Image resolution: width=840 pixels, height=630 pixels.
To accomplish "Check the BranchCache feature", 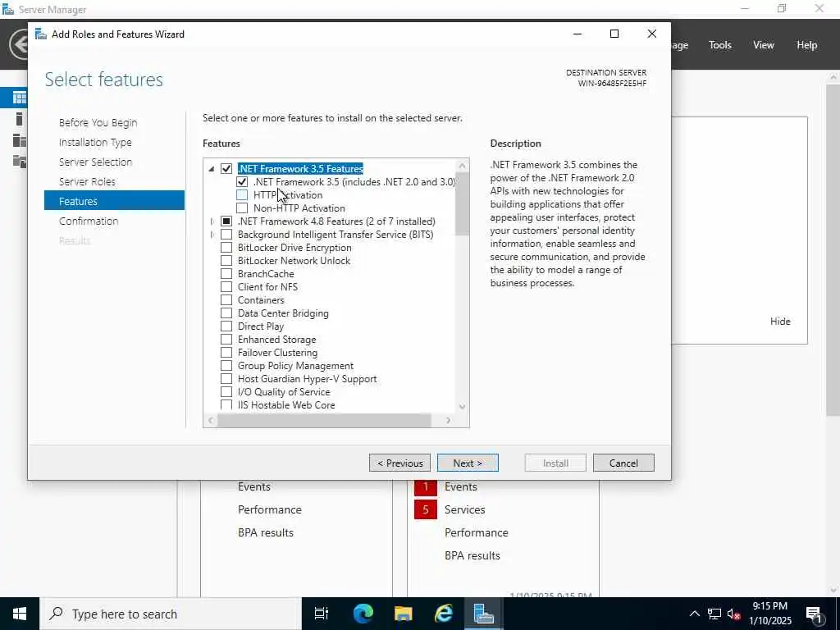I will tap(226, 274).
